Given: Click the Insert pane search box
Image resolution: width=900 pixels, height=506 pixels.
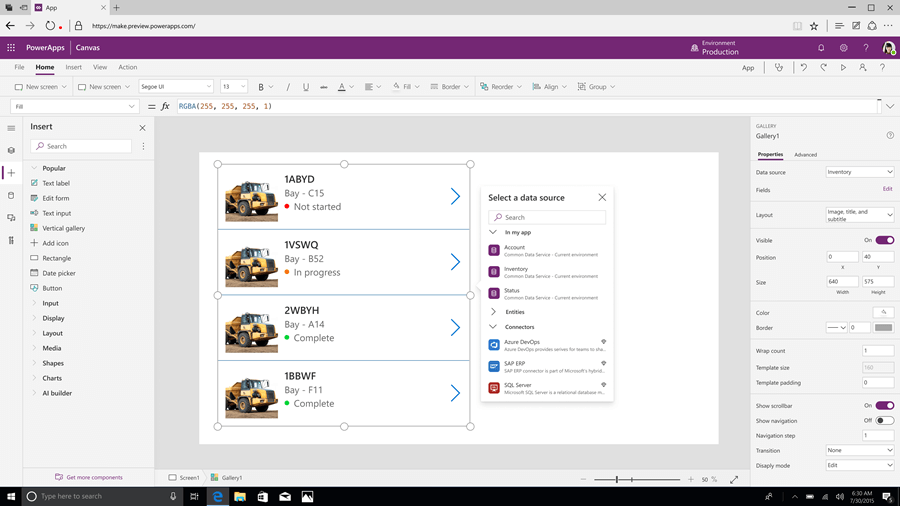Looking at the screenshot, I should (81, 146).
